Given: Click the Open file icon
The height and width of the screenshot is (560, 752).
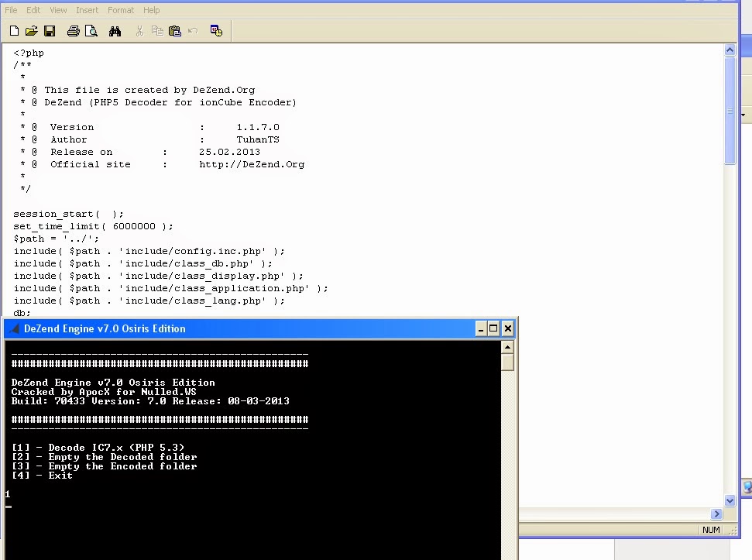Looking at the screenshot, I should coord(32,31).
